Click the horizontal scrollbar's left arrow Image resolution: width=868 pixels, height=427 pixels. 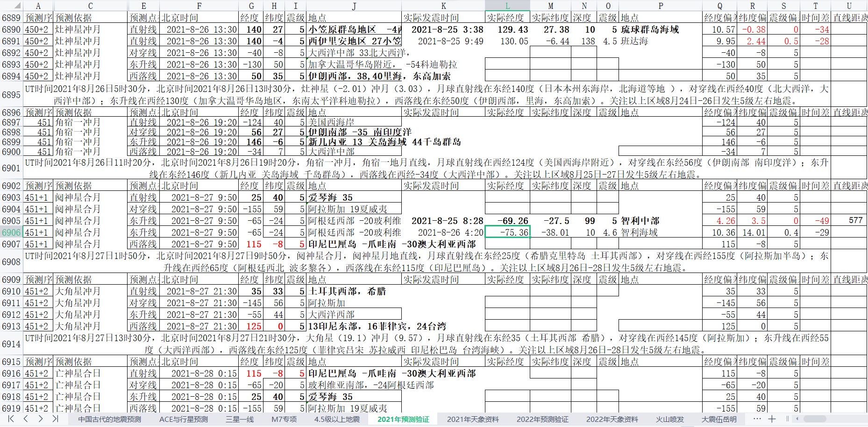click(797, 419)
